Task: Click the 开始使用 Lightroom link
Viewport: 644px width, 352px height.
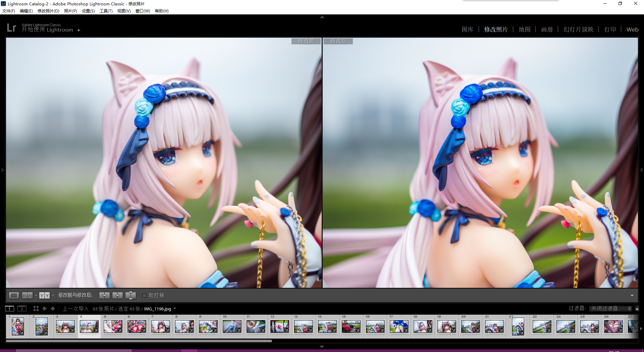Action: coord(47,30)
